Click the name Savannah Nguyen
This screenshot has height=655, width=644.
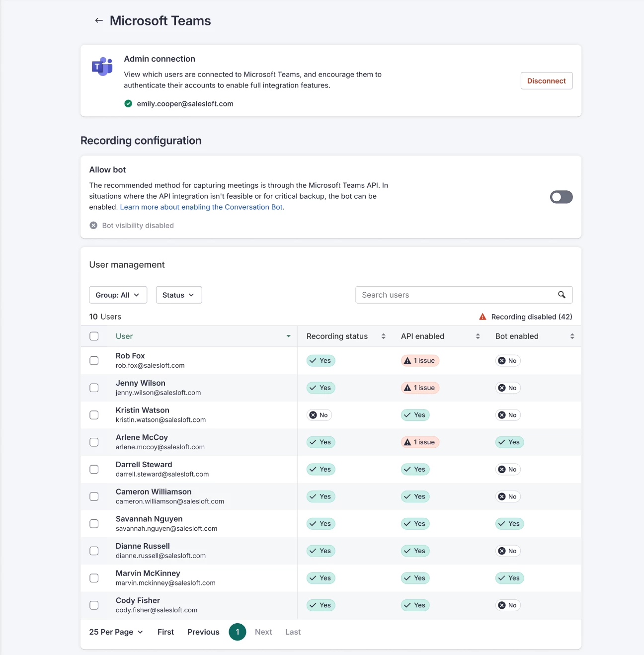pos(149,519)
